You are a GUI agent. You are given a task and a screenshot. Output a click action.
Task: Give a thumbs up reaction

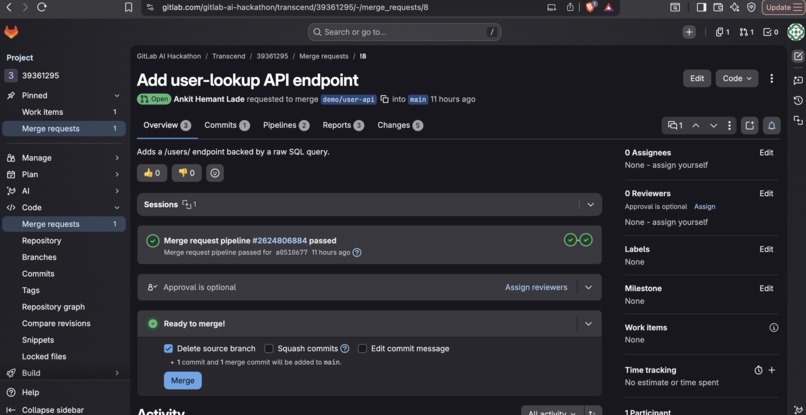(x=152, y=173)
